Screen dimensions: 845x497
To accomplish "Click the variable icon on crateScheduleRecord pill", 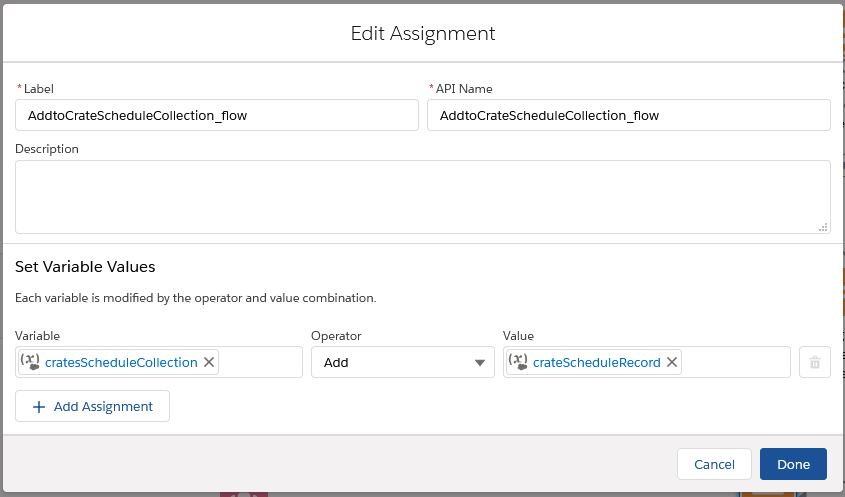I will (x=518, y=362).
